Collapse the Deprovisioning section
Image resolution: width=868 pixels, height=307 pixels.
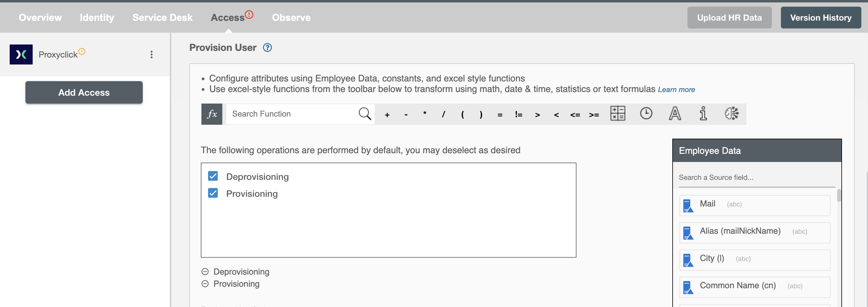[205, 272]
